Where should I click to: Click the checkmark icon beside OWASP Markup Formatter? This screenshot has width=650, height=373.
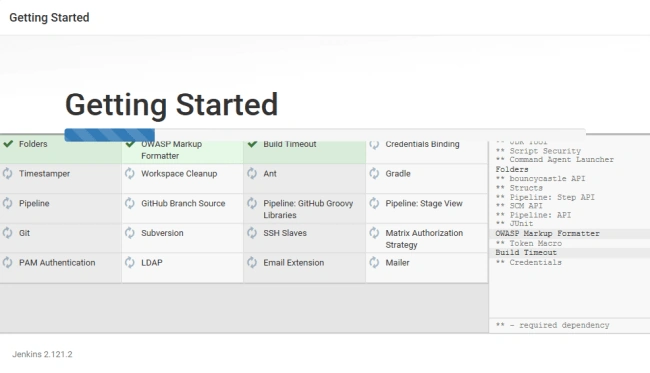130,144
